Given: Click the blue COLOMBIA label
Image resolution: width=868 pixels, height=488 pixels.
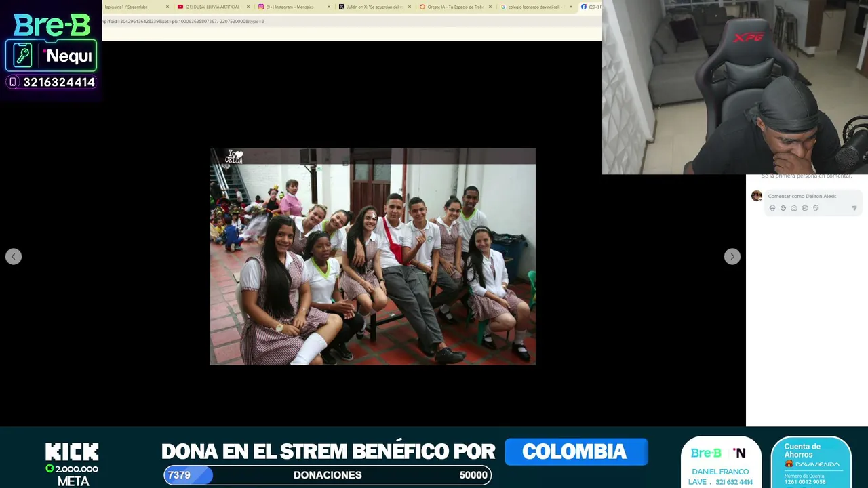Looking at the screenshot, I should (576, 451).
